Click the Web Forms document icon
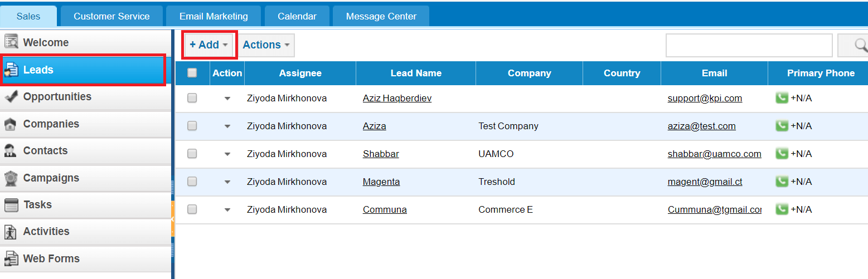The image size is (868, 279). coord(11,259)
